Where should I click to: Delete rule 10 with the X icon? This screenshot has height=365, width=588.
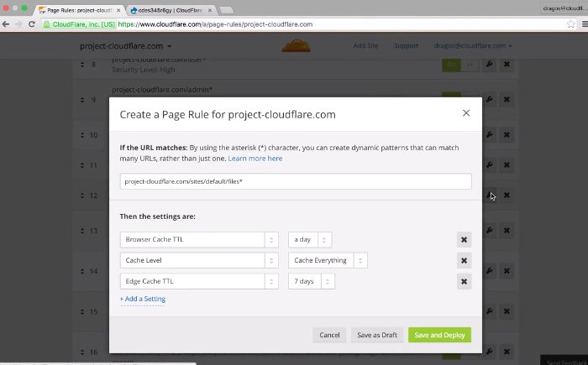[507, 135]
